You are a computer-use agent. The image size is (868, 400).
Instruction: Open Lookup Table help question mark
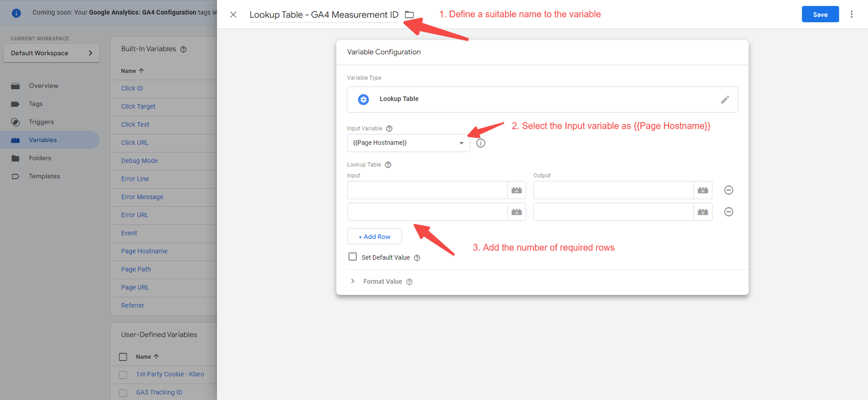388,165
